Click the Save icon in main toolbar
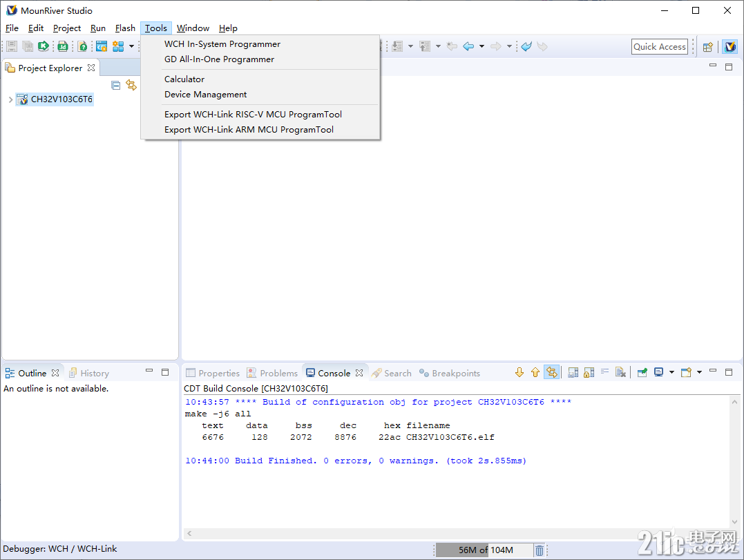744x560 pixels. (12, 46)
